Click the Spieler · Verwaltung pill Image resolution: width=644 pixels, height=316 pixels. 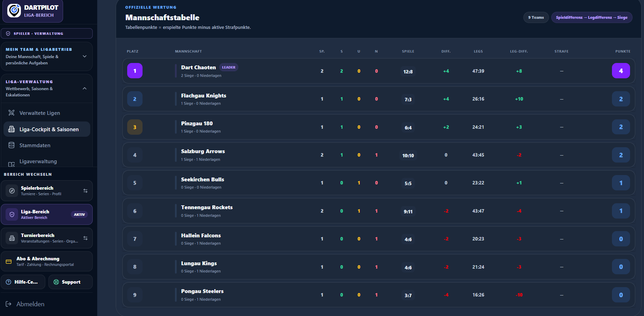(x=47, y=33)
